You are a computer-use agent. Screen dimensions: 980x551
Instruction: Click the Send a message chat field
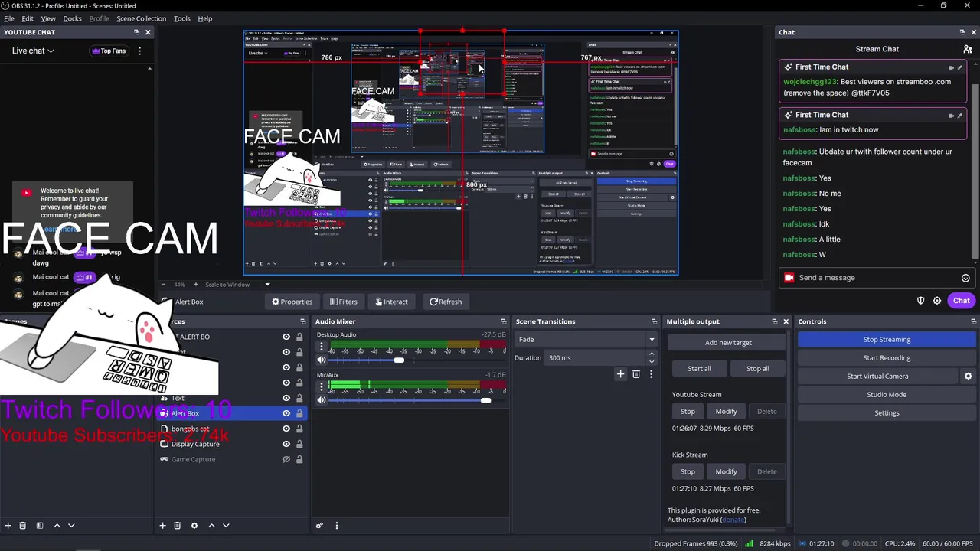tap(877, 278)
